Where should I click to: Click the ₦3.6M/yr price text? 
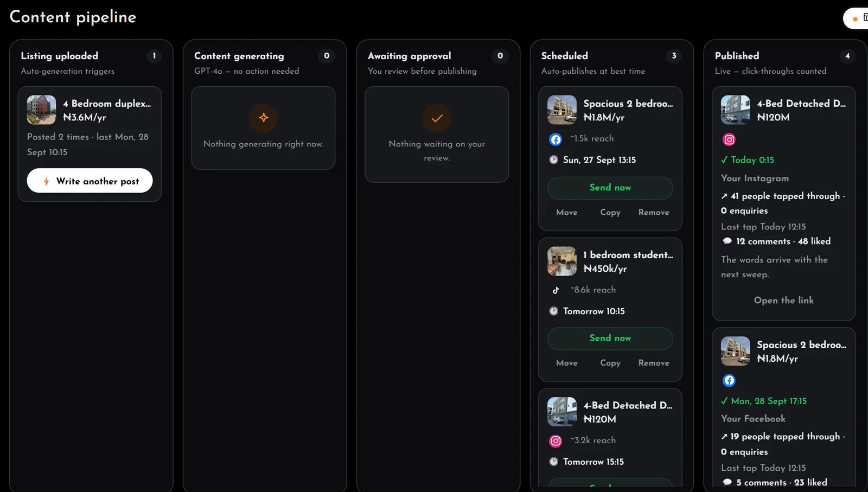[x=85, y=117]
